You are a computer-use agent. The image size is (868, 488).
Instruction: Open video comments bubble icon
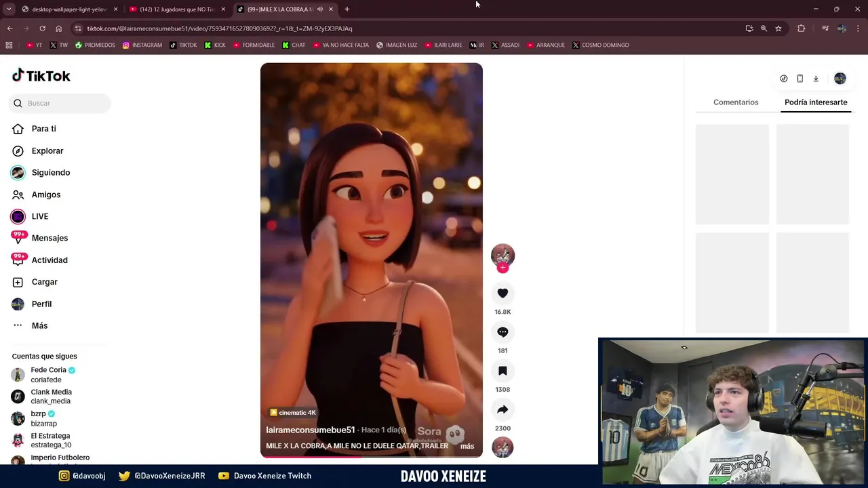pyautogui.click(x=502, y=332)
